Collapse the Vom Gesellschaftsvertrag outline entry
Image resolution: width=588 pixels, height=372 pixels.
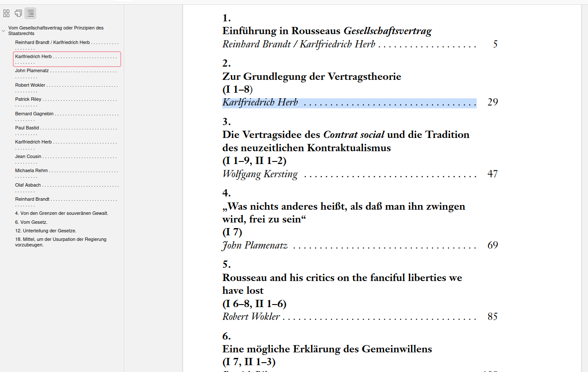pyautogui.click(x=3, y=31)
